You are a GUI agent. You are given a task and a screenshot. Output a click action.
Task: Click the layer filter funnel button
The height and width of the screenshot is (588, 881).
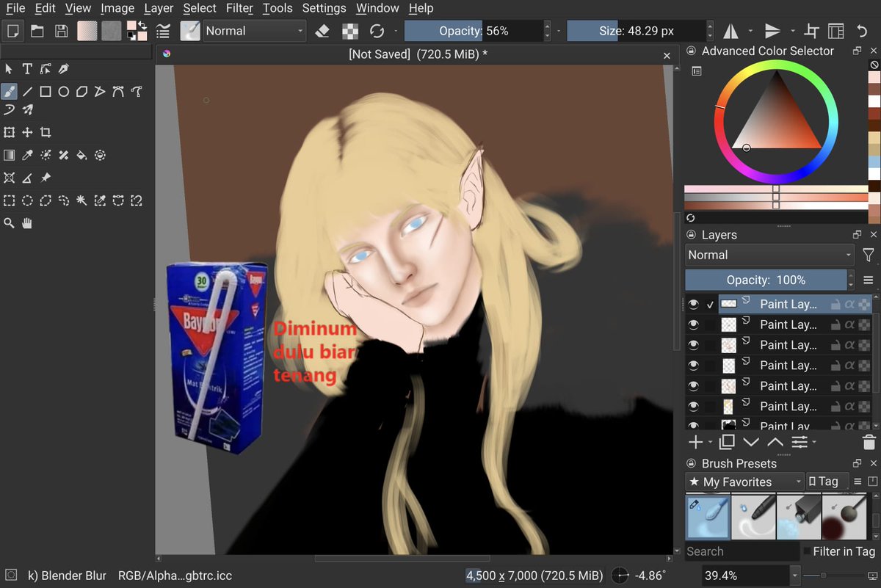point(869,255)
